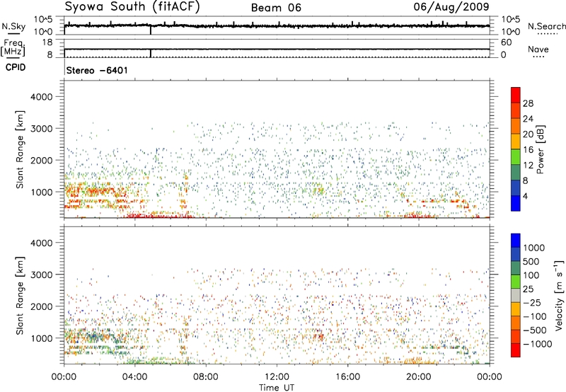Select the "N.Sky" legend label
Viewport: 566px width, 392px height.
(x=13, y=26)
